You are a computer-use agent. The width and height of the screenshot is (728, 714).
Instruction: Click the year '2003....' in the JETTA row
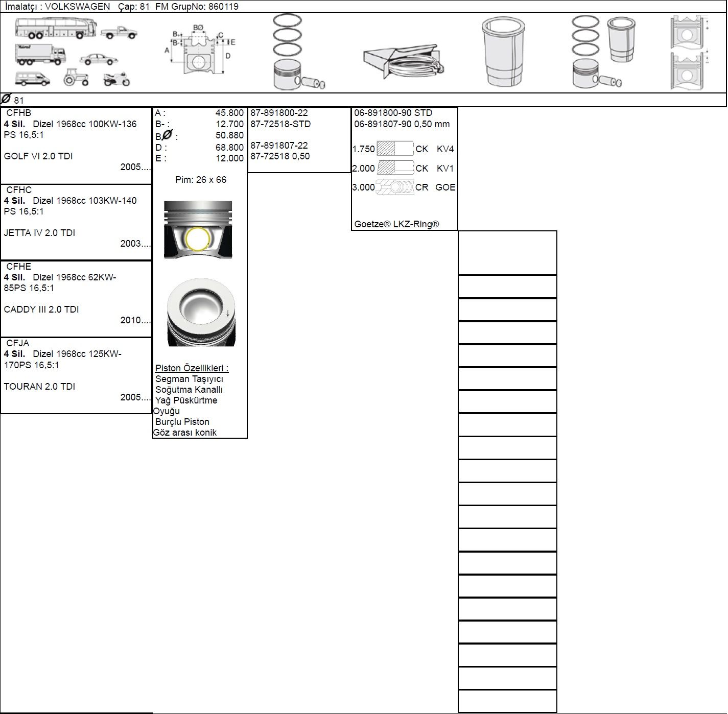135,244
